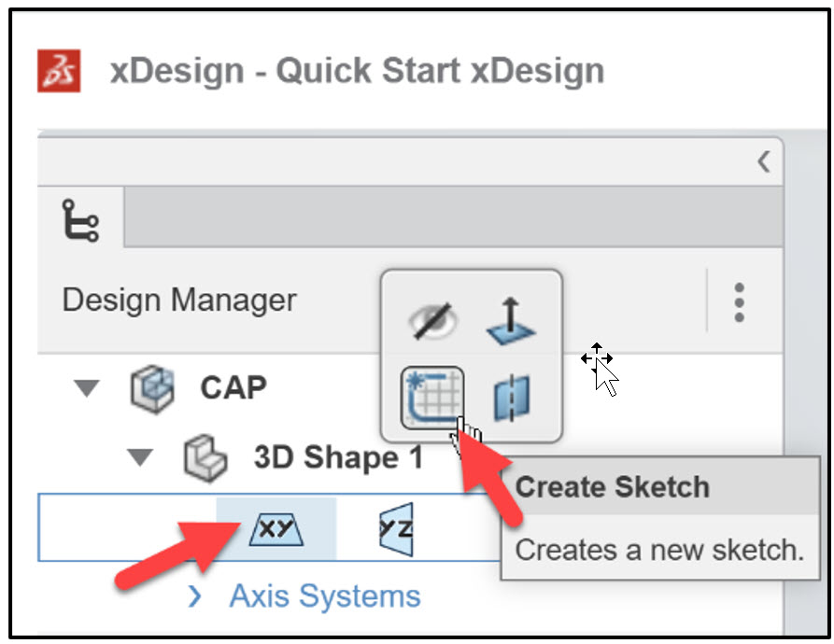834x644 pixels.
Task: Click the CAP assembly icon
Action: (149, 387)
